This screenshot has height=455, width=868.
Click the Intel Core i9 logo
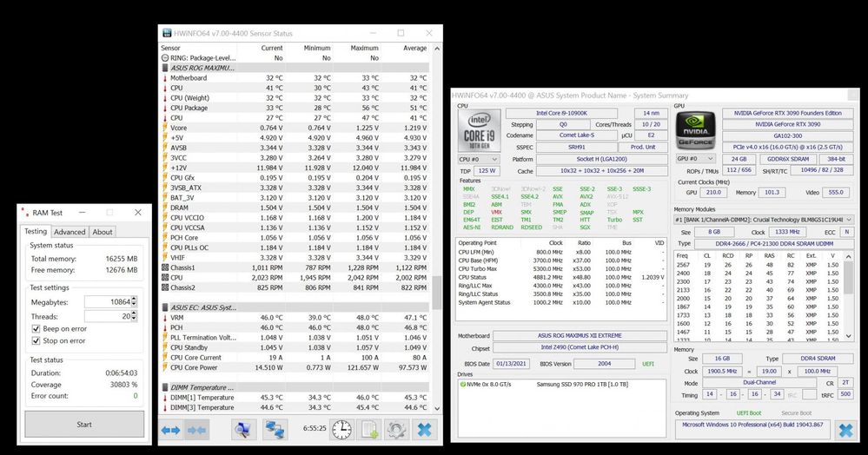click(x=480, y=130)
